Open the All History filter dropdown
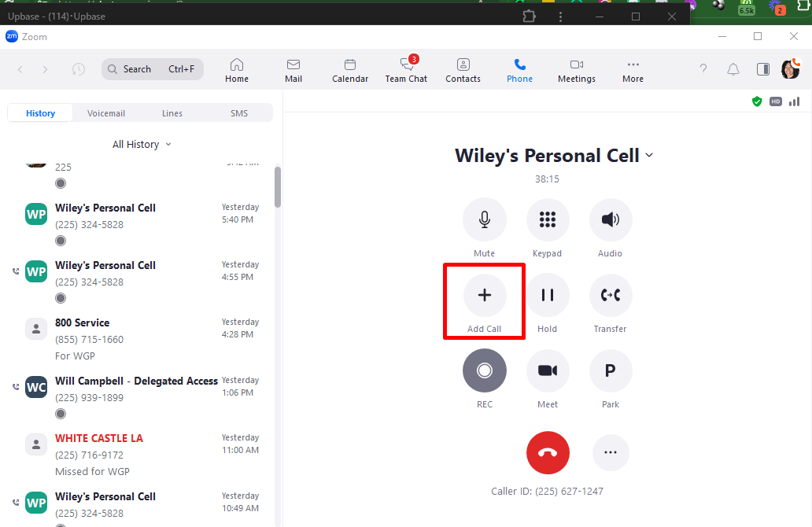 pos(142,144)
